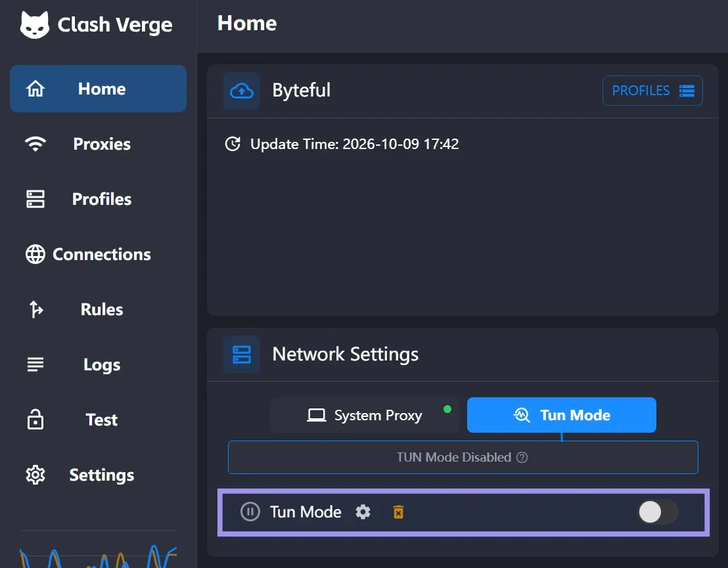Select the System Proxy tab
Screen dimensions: 728x568
point(365,415)
